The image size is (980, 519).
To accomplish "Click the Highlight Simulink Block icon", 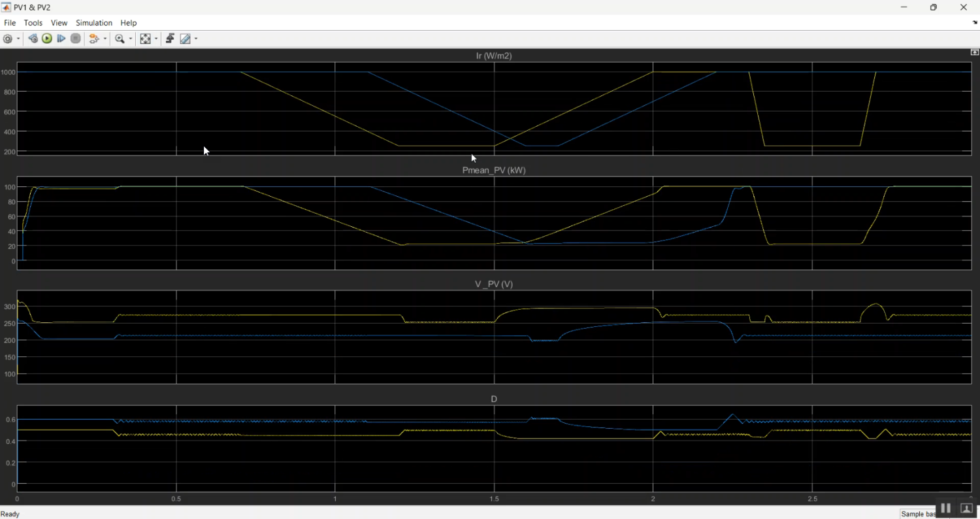I will (x=94, y=39).
